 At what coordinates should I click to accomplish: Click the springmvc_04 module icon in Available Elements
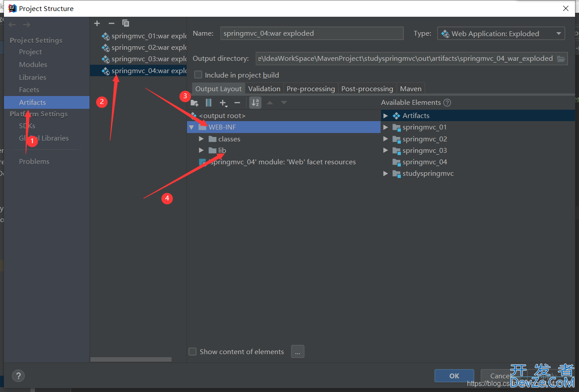coord(396,162)
